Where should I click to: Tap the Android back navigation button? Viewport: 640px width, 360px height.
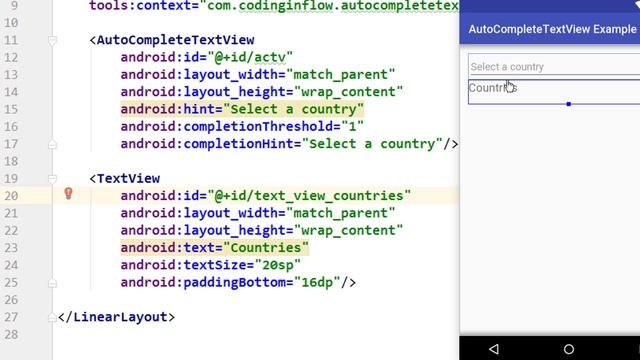pos(494,349)
